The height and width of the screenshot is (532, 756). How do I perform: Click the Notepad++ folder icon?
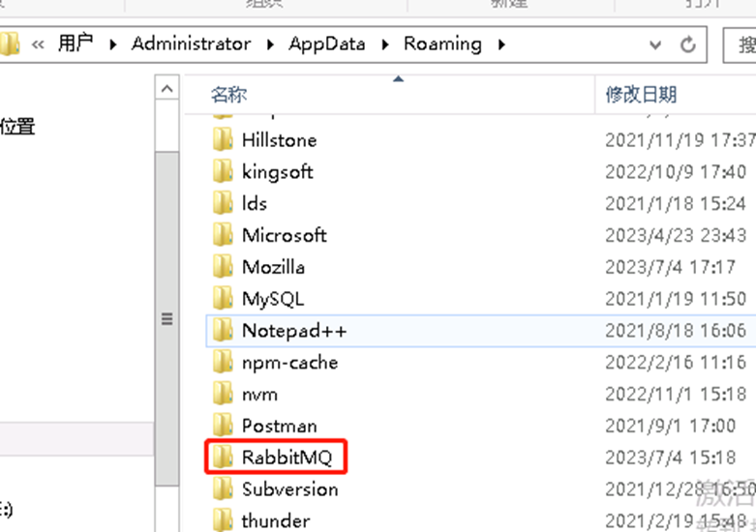point(224,331)
